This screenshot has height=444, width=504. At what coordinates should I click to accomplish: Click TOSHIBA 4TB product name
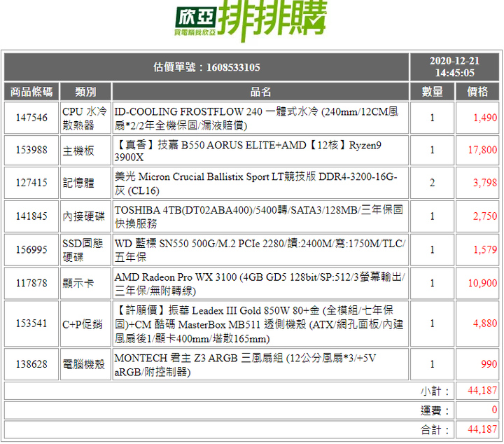[260, 216]
